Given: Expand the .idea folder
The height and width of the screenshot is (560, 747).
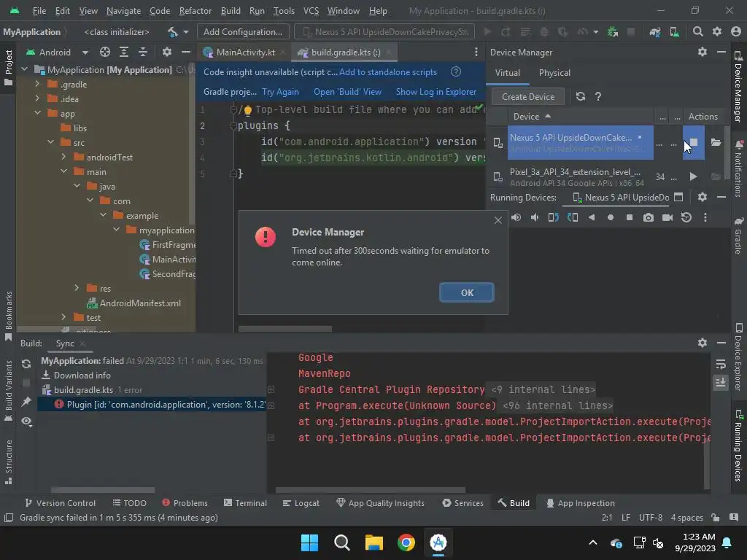Looking at the screenshot, I should [37, 98].
